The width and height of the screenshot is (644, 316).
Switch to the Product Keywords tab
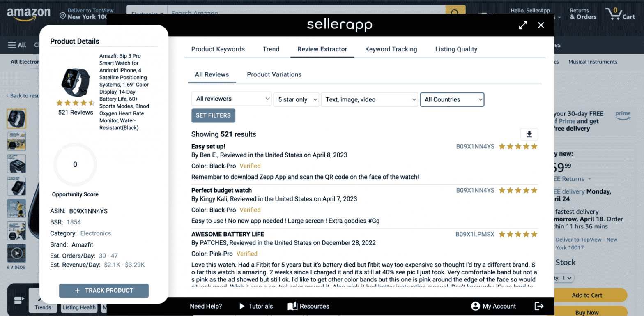click(218, 49)
